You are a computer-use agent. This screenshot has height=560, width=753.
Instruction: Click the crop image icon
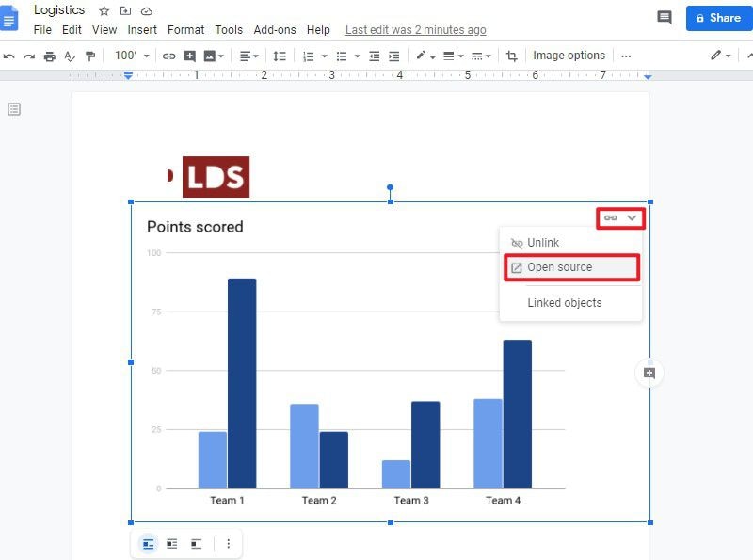[511, 56]
